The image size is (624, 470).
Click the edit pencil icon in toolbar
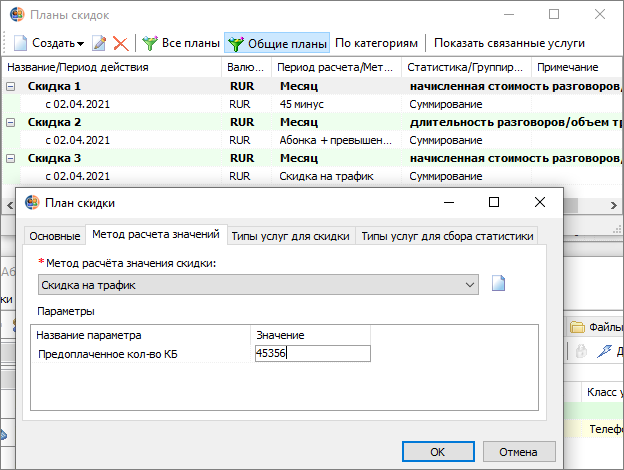coord(99,43)
